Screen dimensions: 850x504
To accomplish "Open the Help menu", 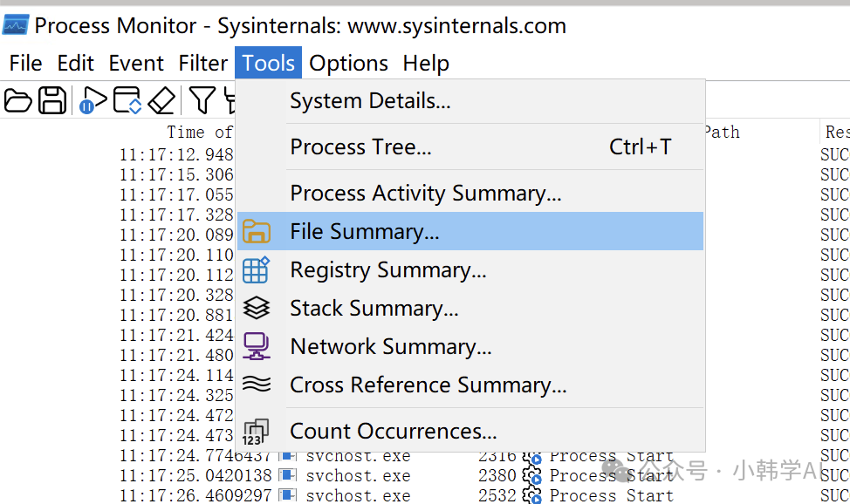I will click(426, 64).
